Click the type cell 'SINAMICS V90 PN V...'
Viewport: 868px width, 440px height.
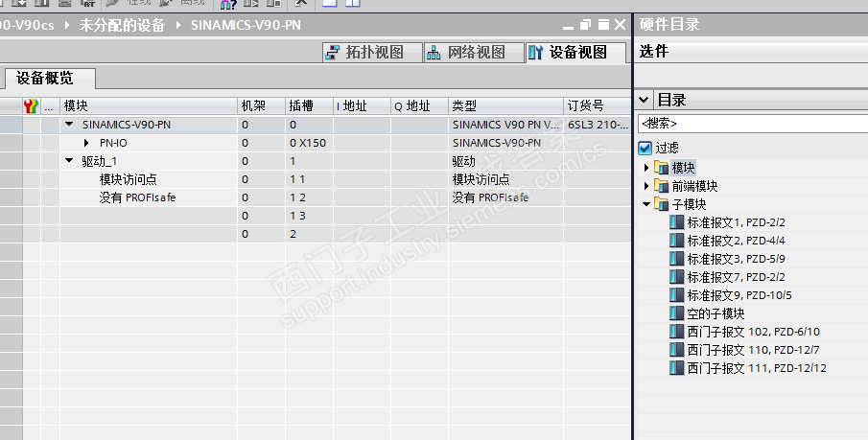[x=505, y=125]
